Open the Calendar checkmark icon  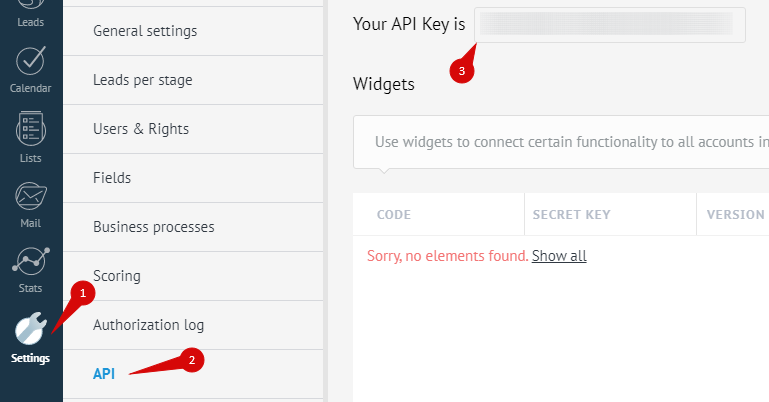tap(30, 61)
